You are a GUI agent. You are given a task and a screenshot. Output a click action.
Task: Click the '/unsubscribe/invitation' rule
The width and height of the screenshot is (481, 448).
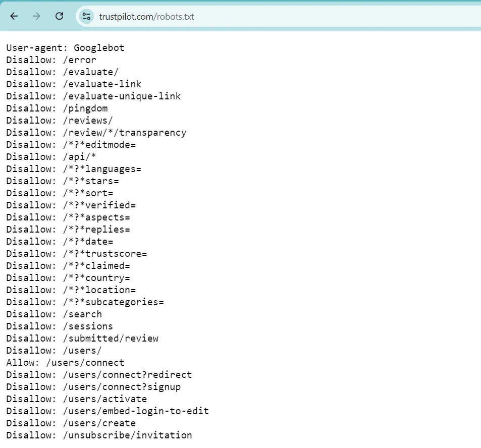coord(127,435)
